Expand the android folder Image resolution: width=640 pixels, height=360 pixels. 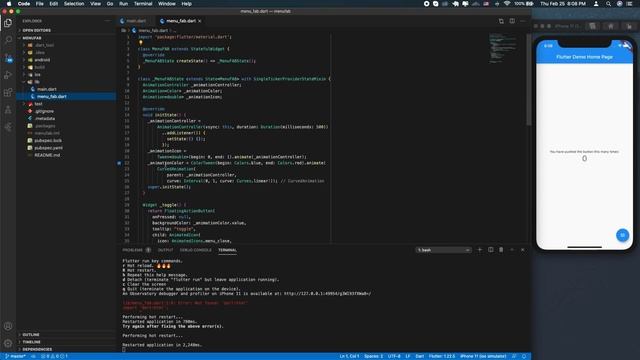(42, 60)
